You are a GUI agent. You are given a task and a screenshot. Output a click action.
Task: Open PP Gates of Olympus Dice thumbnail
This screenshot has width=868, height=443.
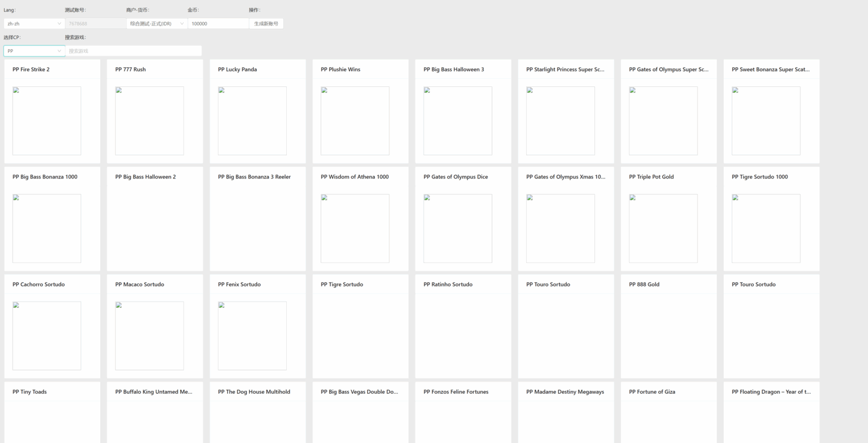click(x=458, y=228)
